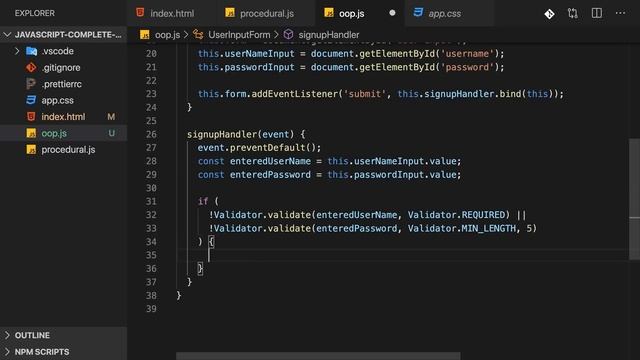Click the JS file icon in breadcrumb
This screenshot has width=640, height=360.
[x=144, y=35]
